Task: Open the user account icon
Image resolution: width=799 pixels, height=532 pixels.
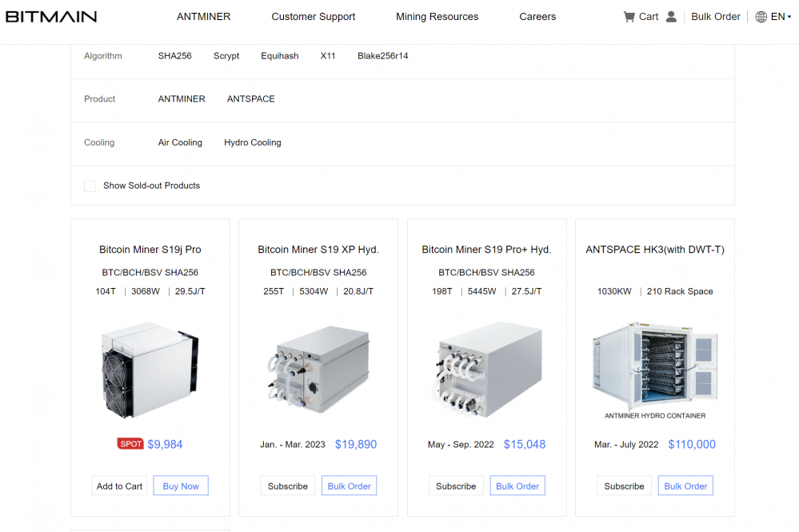Action: tap(671, 17)
